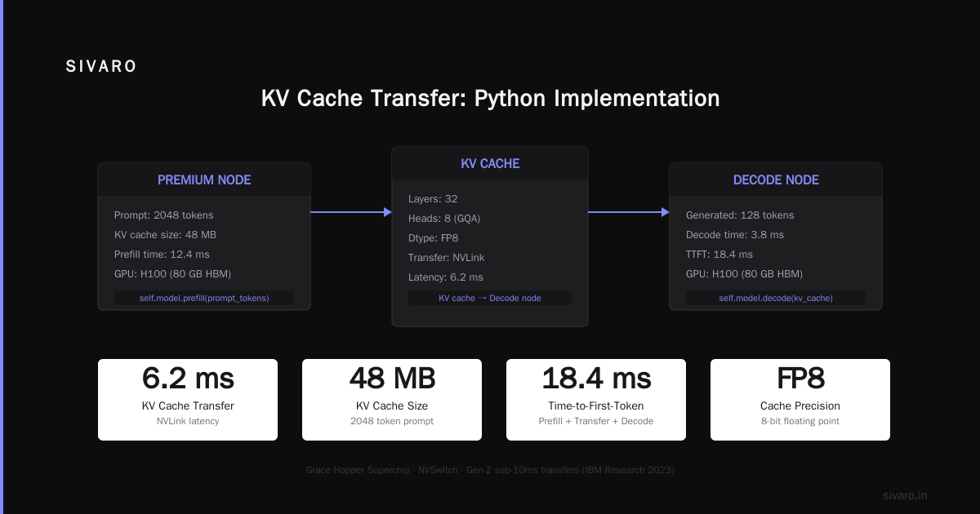The image size is (980, 514).
Task: Click the large "6.2 ms" stat value
Action: point(188,378)
